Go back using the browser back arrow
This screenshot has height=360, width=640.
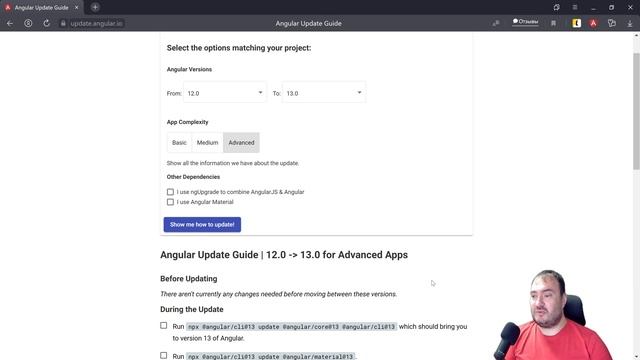[x=10, y=23]
